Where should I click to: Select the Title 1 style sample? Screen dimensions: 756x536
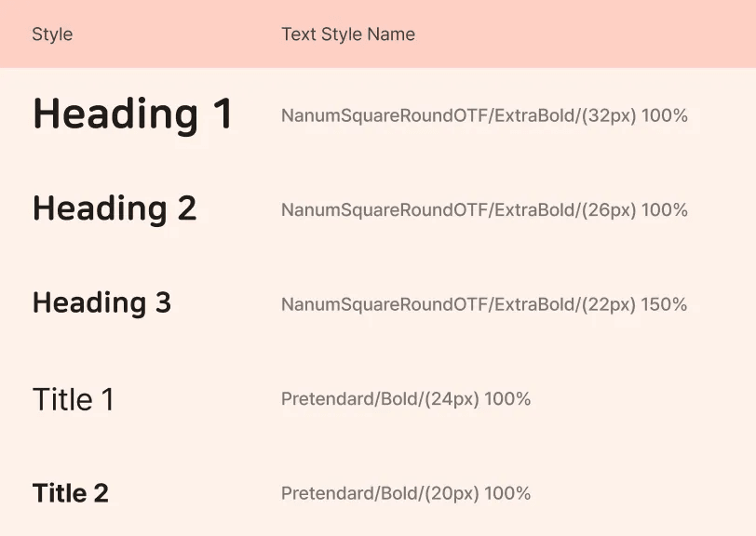[73, 399]
